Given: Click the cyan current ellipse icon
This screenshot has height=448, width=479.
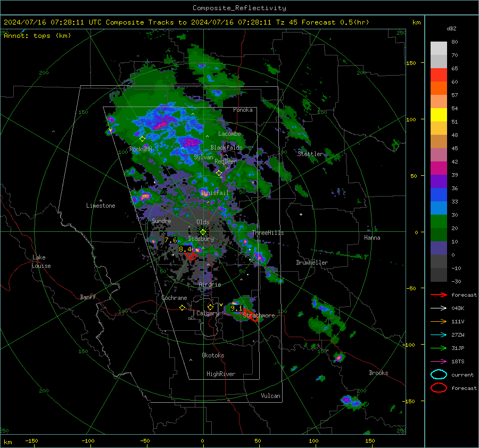Looking at the screenshot, I should coord(439,374).
